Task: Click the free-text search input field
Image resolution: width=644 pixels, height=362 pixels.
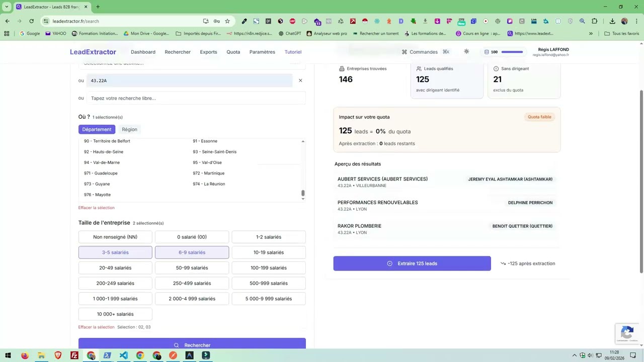Action: (x=196, y=98)
